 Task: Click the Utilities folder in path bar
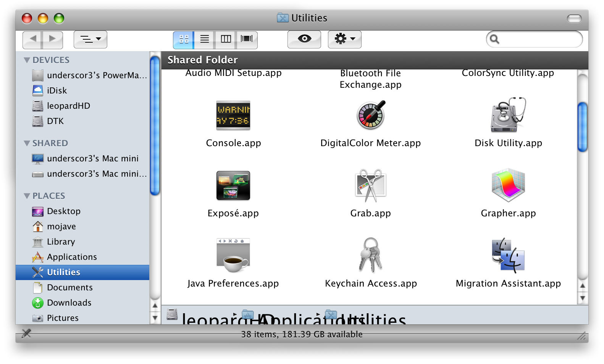pos(366,317)
